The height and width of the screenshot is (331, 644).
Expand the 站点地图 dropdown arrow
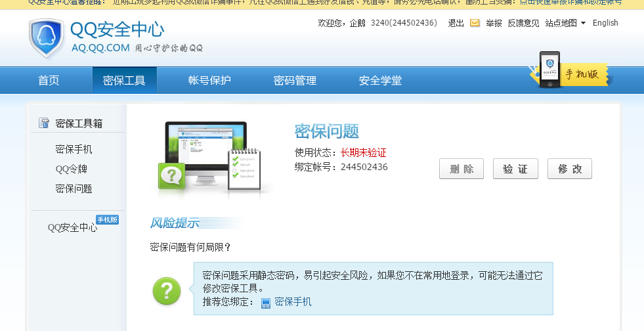(583, 23)
